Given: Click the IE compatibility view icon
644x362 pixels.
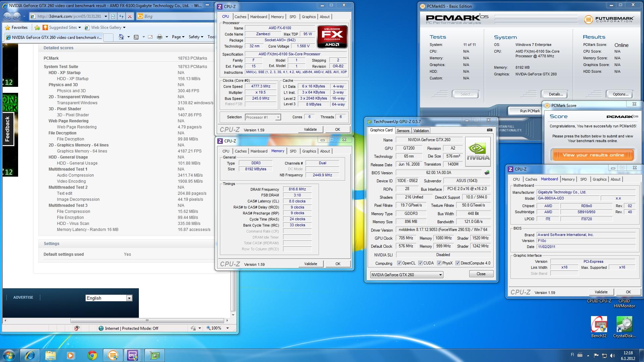Looking at the screenshot, I should click(x=113, y=16).
